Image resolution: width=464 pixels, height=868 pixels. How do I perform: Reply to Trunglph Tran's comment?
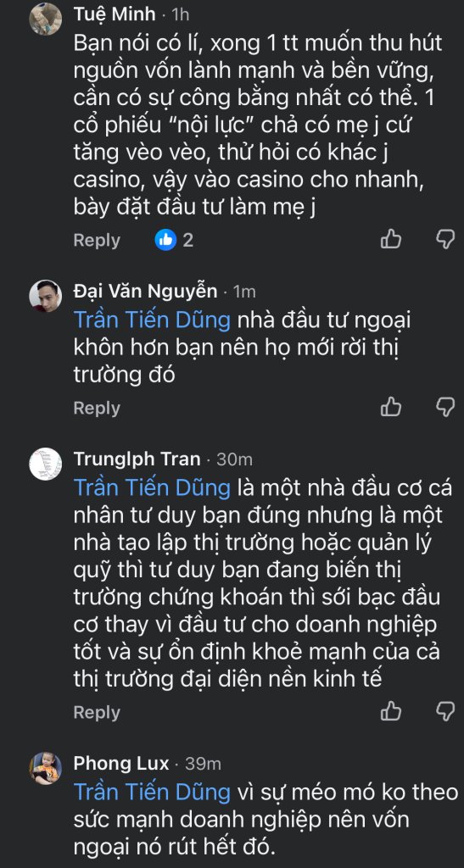pyautogui.click(x=97, y=712)
